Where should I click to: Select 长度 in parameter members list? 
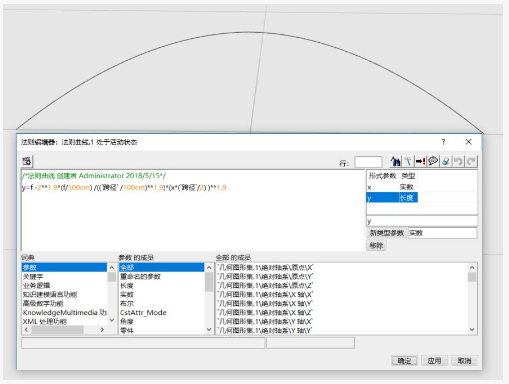click(x=127, y=286)
